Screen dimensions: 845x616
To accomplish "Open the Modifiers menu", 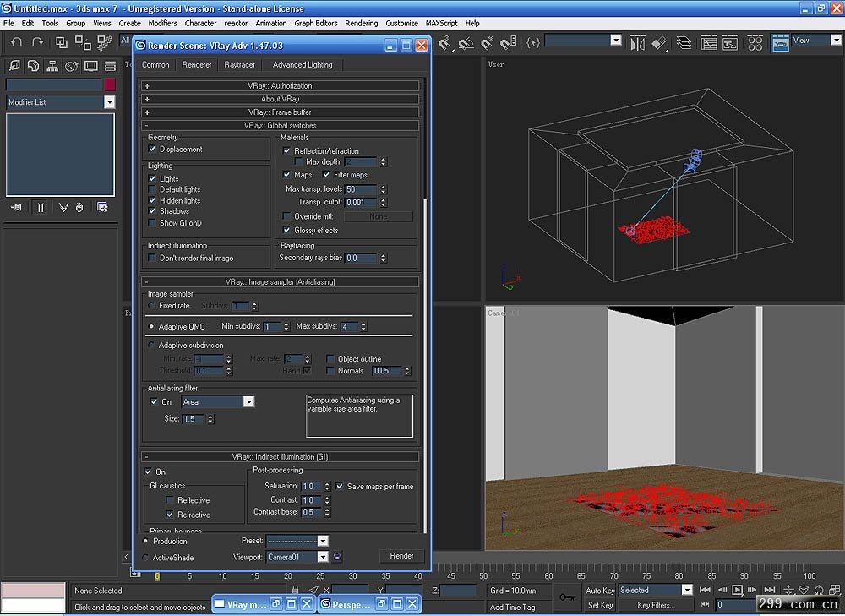I will point(163,23).
